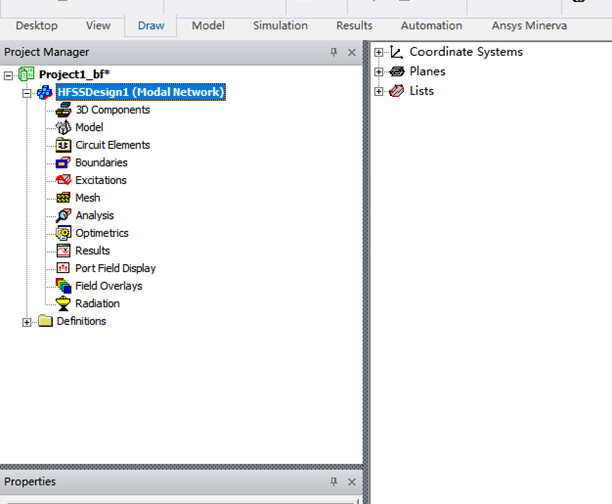Click the Mesh icon

pos(63,198)
